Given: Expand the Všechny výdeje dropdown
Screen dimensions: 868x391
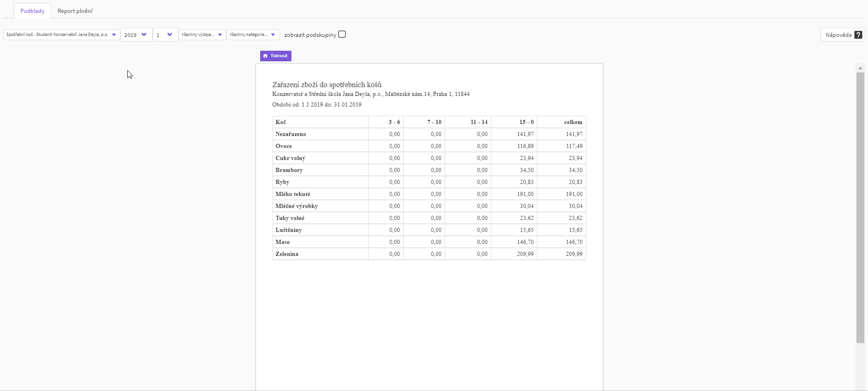Looking at the screenshot, I should [x=202, y=35].
